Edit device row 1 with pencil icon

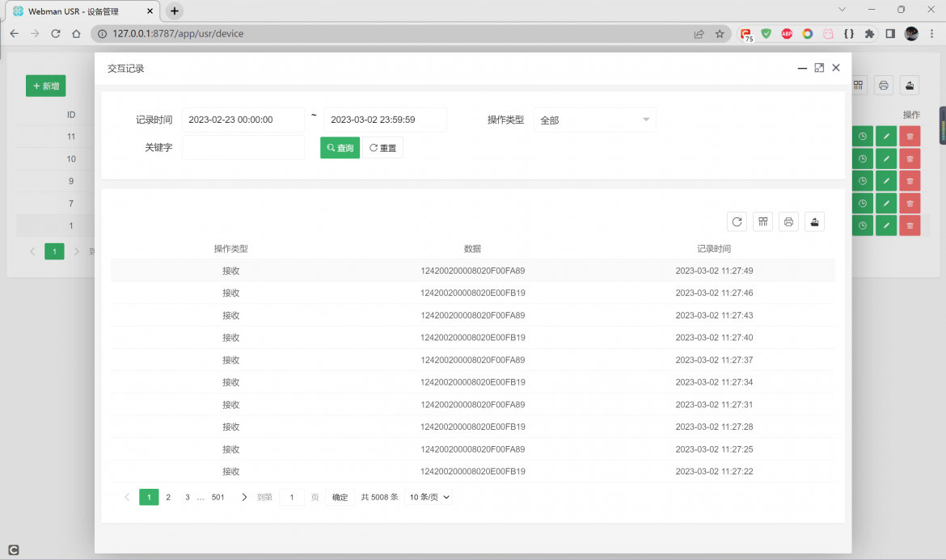(886, 225)
